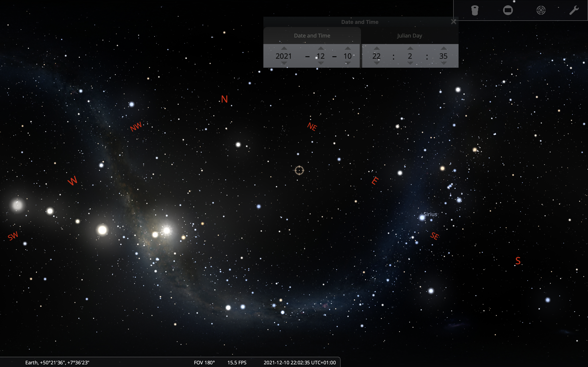Select the star Sirius
The height and width of the screenshot is (367, 588).
click(422, 218)
